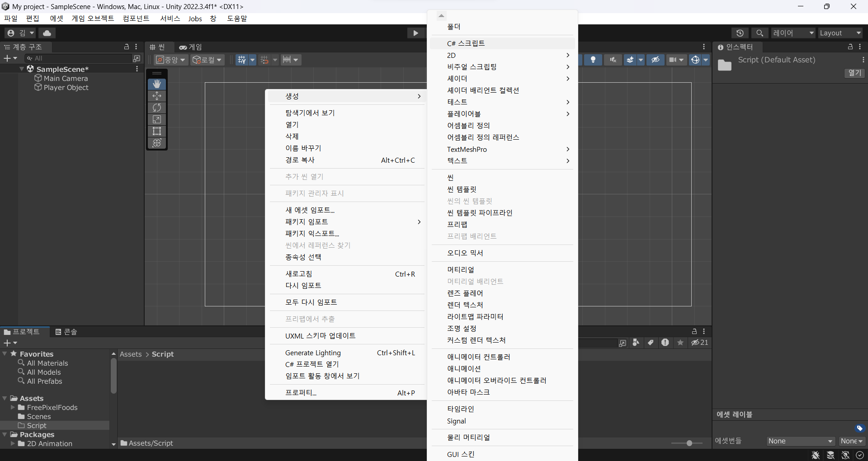
Task: Open Unity Cloud services button
Action: (47, 33)
